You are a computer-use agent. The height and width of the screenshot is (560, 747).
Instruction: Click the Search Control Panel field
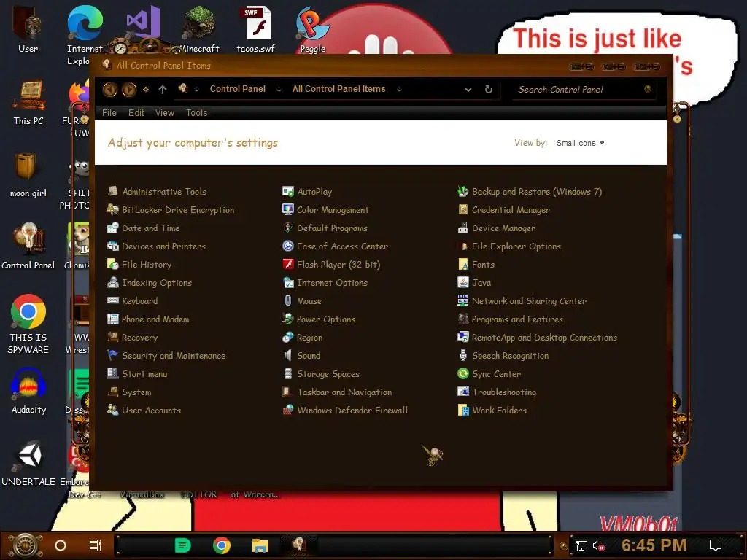pyautogui.click(x=583, y=89)
